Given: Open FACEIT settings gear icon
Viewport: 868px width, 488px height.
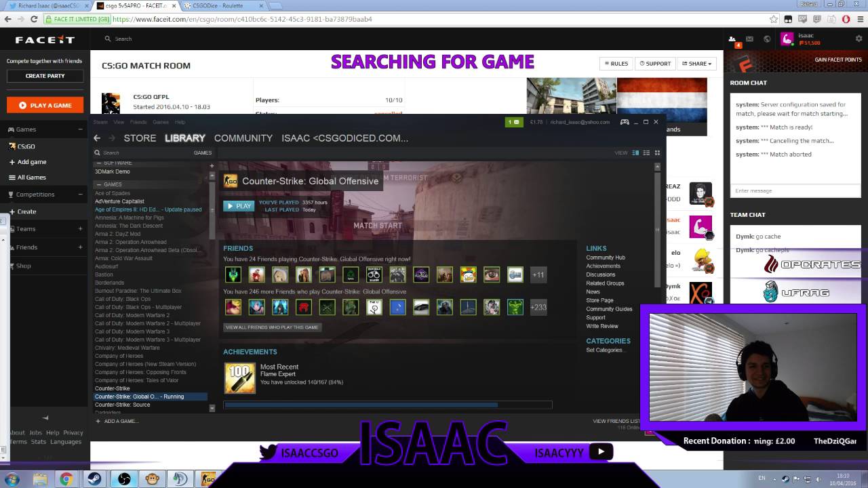Looking at the screenshot, I should 859,39.
